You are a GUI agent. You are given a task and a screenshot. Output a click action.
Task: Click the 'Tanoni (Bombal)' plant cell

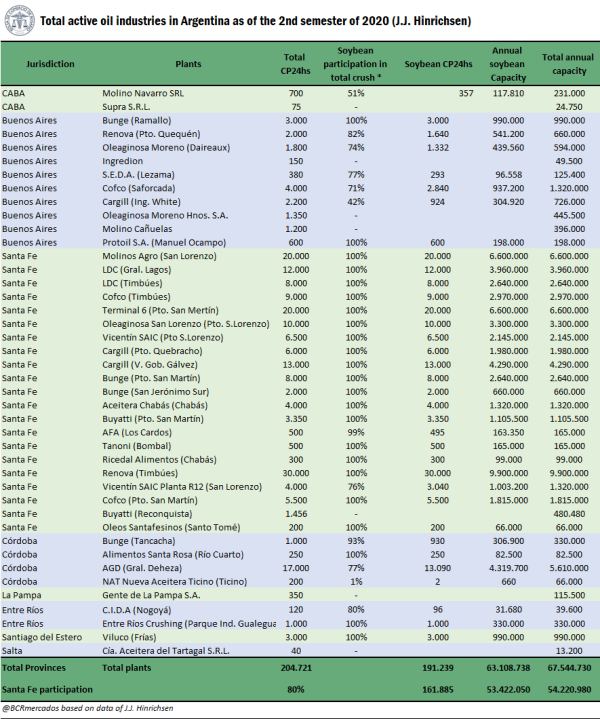point(137,446)
